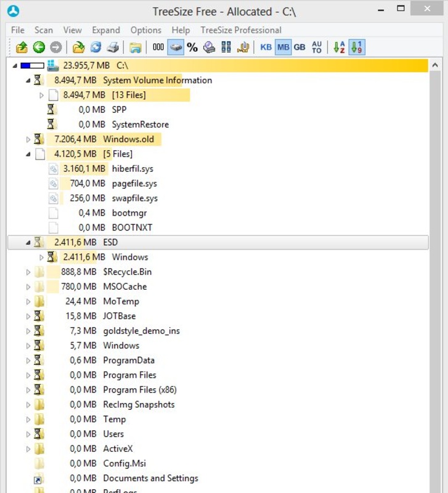
Task: Collapse System Volume Information folder
Action: [x=28, y=81]
